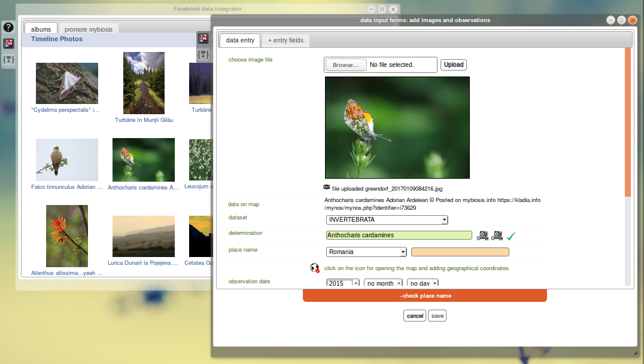The height and width of the screenshot is (364, 644).
Task: Click the camera icon beside uploaded file name
Action: (x=327, y=188)
